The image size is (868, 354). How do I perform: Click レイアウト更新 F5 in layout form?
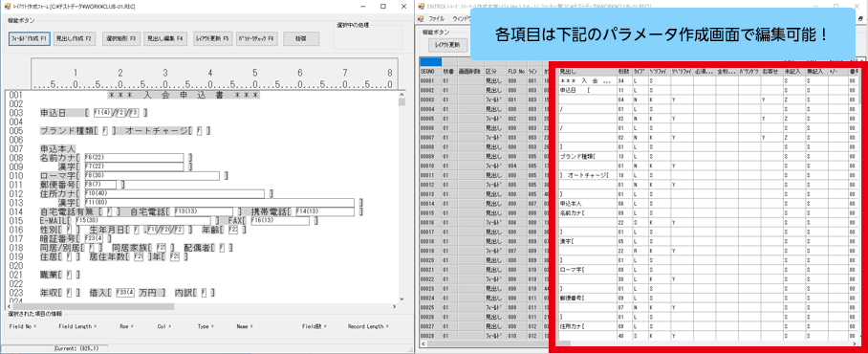pyautogui.click(x=213, y=39)
